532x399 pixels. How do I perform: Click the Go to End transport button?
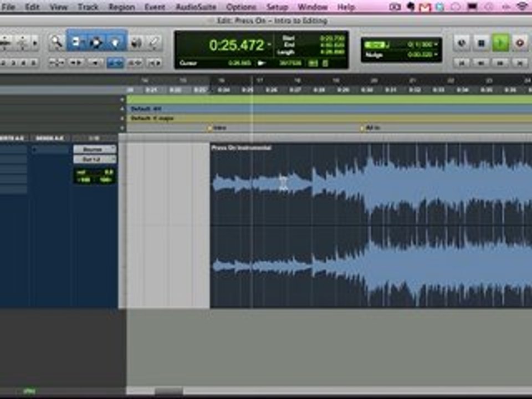pyautogui.click(x=520, y=63)
